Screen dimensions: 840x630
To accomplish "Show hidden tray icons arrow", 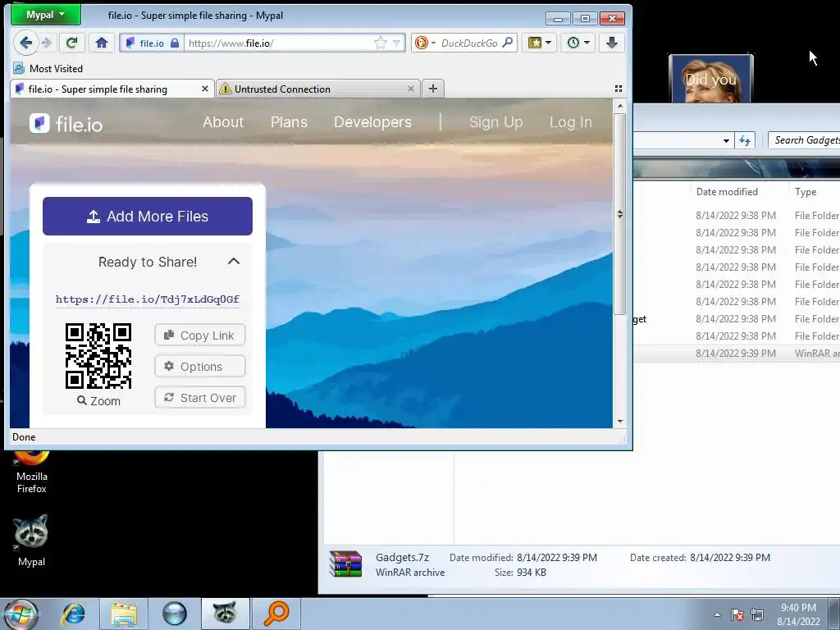I will coord(717,614).
